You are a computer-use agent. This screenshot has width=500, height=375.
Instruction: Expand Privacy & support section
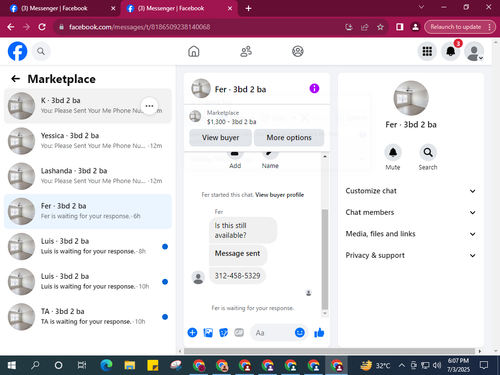[411, 255]
